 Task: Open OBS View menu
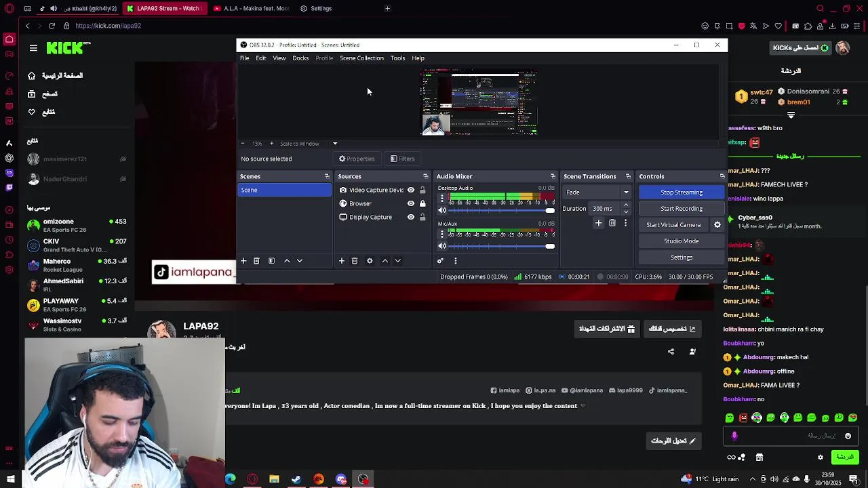coord(279,58)
